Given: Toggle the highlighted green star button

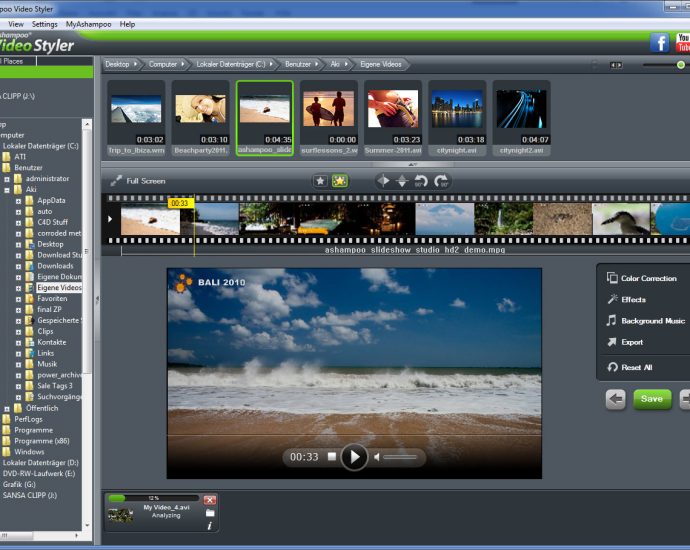Looking at the screenshot, I should click(x=339, y=181).
